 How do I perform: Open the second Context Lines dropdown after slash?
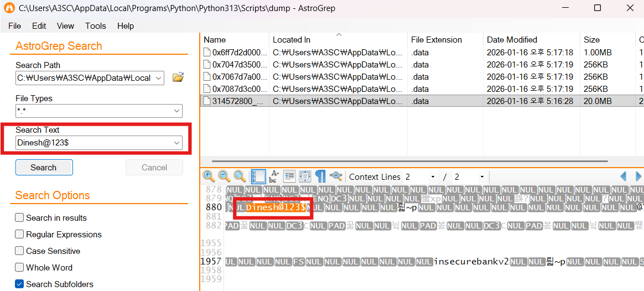481,177
